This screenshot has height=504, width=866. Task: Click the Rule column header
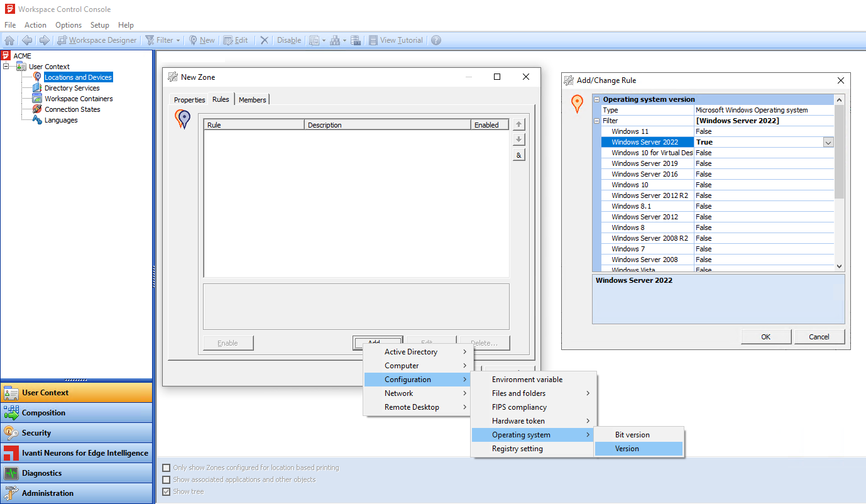click(255, 125)
